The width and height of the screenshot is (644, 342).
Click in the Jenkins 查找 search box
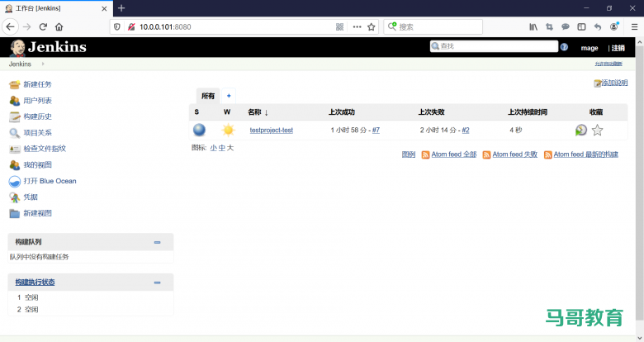click(494, 46)
